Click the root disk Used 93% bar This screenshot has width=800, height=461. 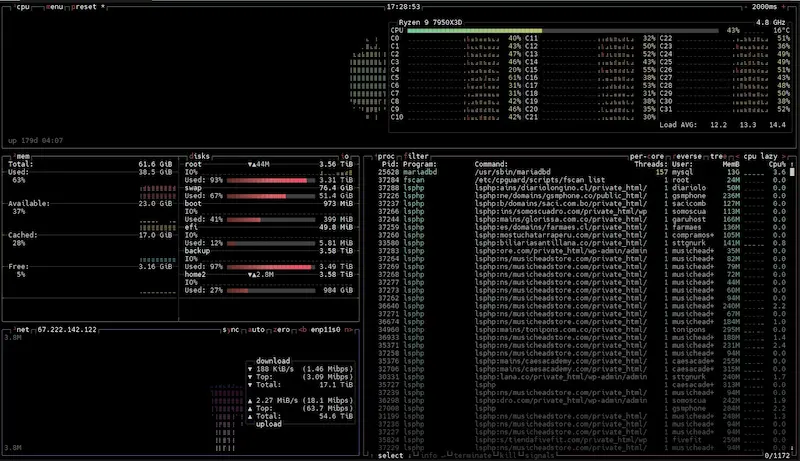click(x=270, y=180)
